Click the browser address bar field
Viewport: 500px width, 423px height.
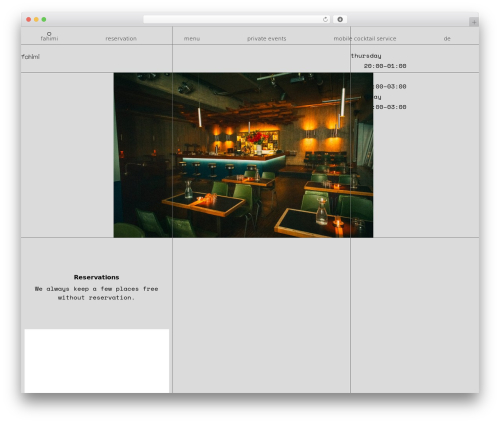pyautogui.click(x=237, y=20)
